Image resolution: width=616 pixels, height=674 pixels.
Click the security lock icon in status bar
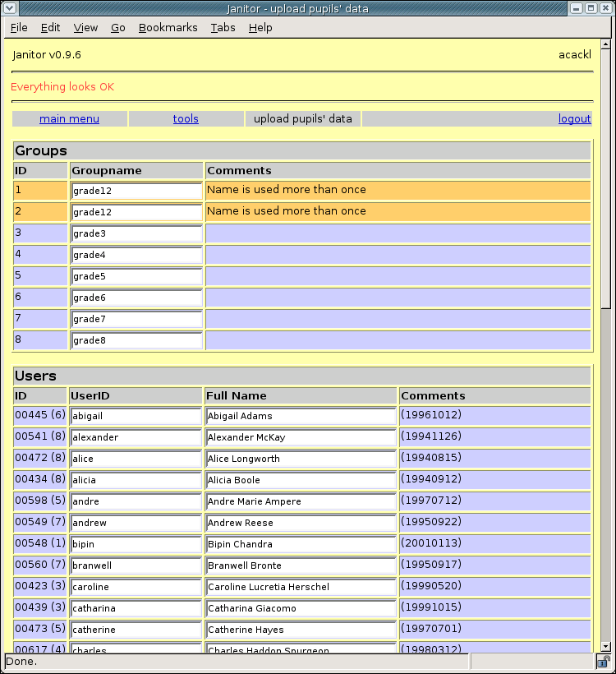coord(604,661)
